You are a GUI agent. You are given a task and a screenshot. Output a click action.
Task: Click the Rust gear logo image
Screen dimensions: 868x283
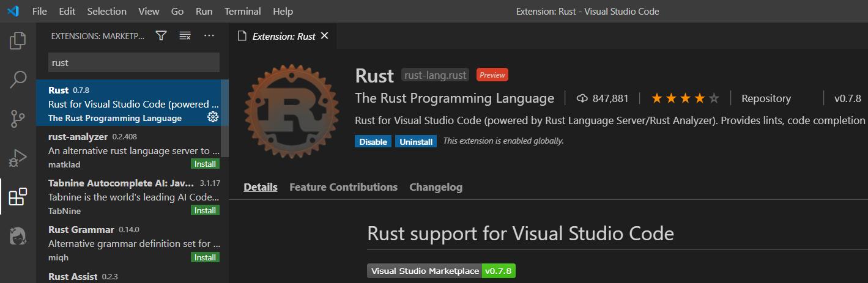coord(291,110)
